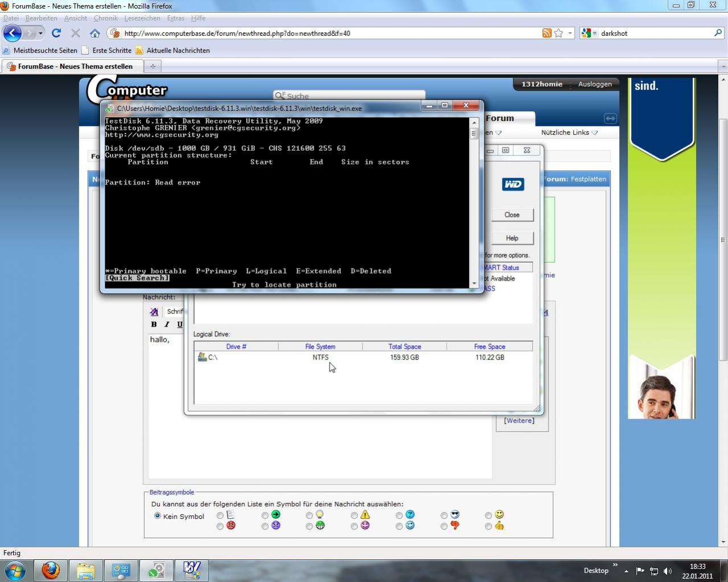Select the question mark post icon radio
Image resolution: width=728 pixels, height=582 pixels.
click(399, 515)
